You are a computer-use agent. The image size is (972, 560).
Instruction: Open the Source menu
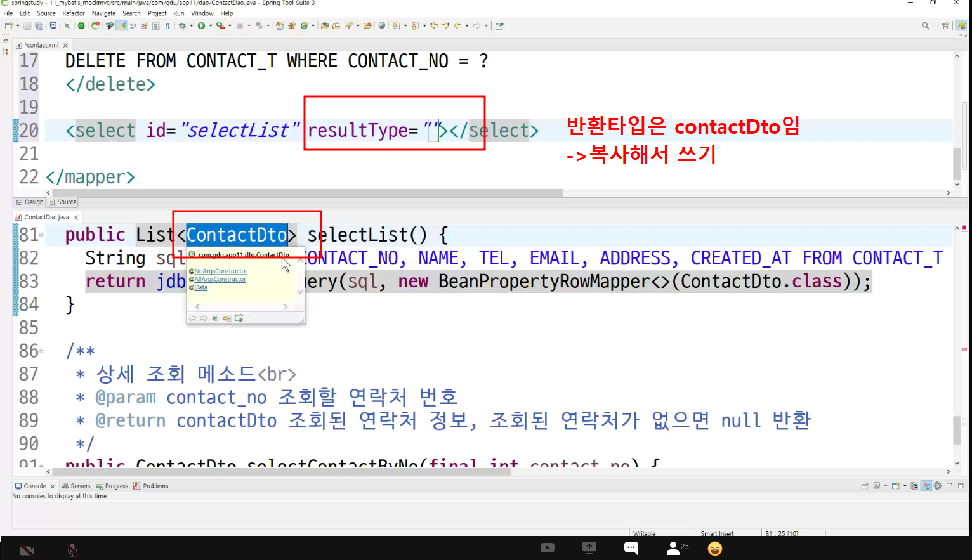point(46,13)
